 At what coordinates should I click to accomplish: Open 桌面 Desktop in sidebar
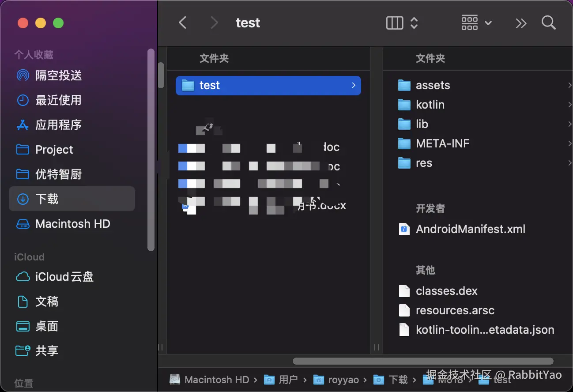[72, 326]
